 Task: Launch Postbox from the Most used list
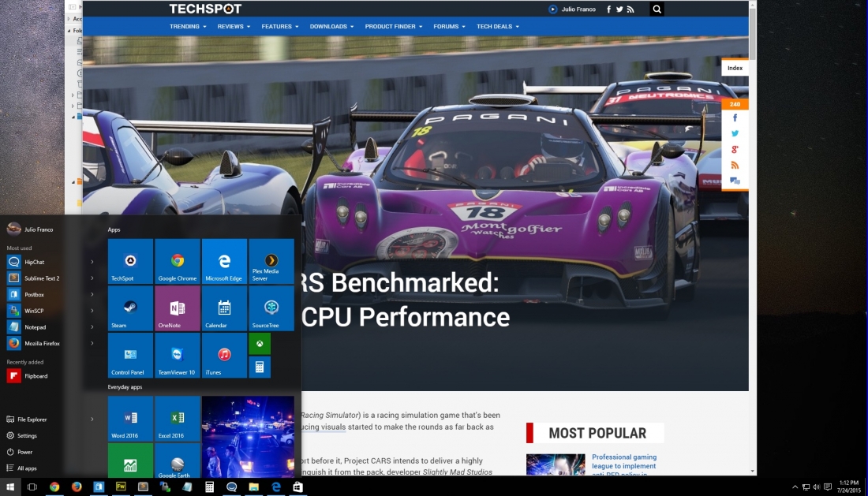coord(25,295)
